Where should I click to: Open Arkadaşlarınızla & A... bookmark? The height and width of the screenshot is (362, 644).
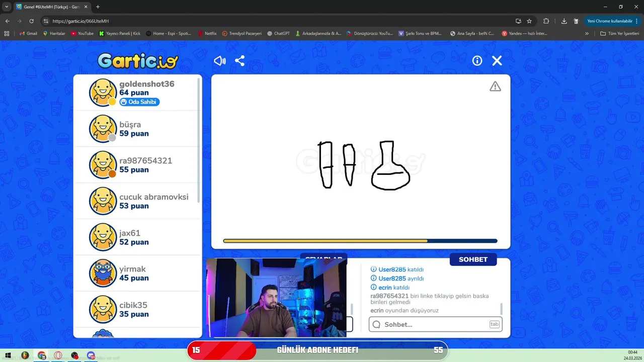coord(318,34)
